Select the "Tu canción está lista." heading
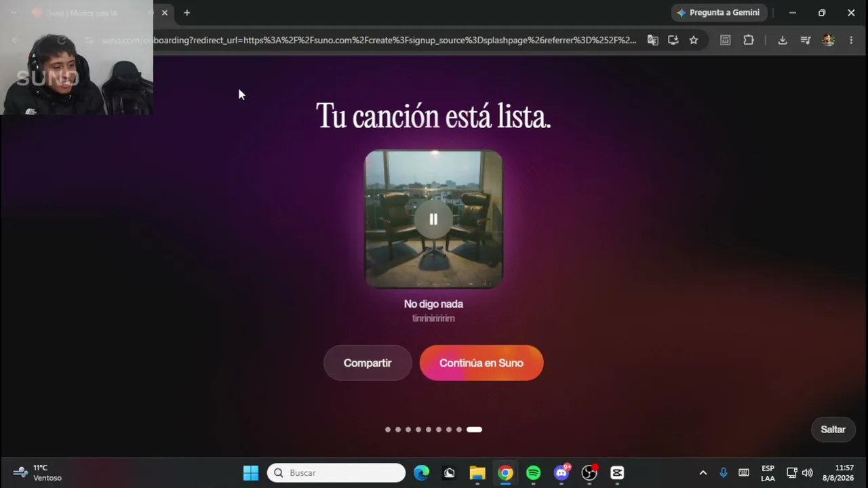Viewport: 868px width, 488px height. coord(433,117)
